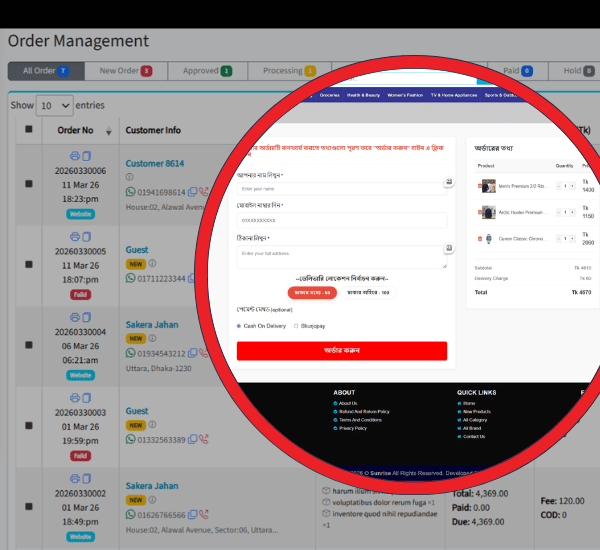Call phone number 01626766566
600x550 pixels.
(x=204, y=514)
